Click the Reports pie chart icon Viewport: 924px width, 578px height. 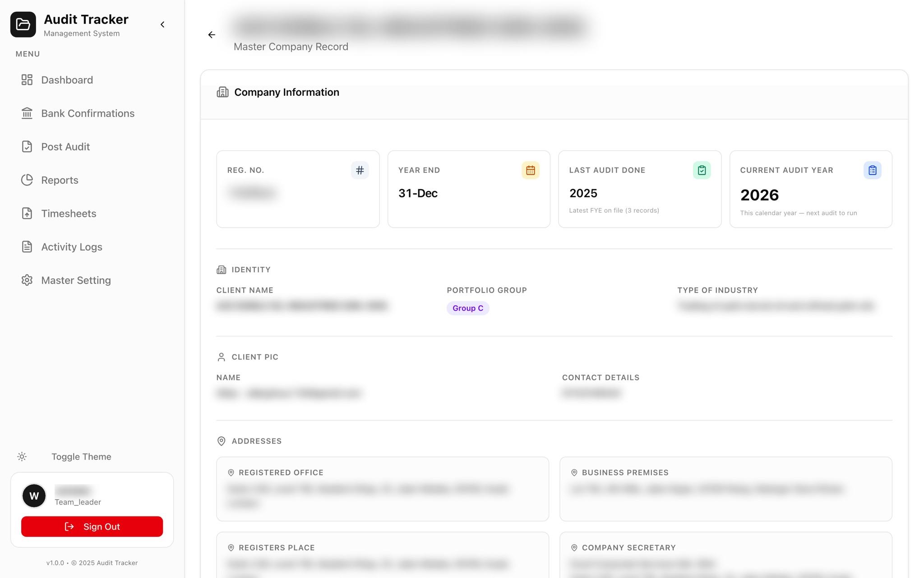point(27,180)
